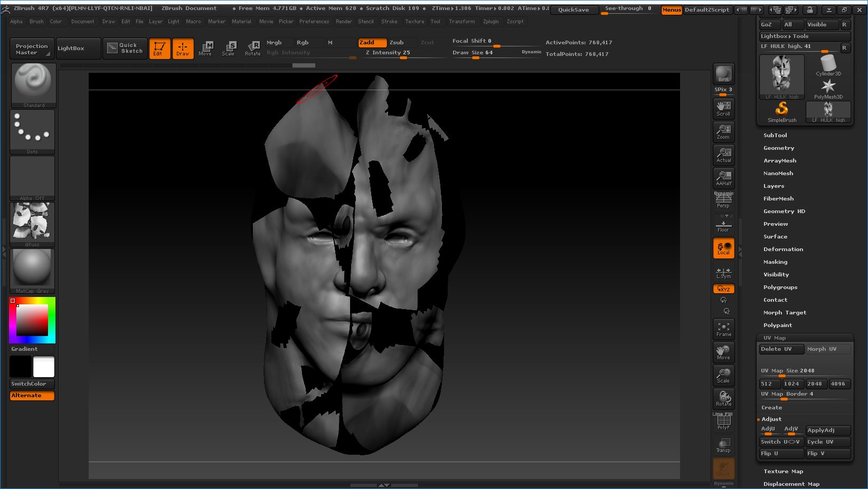Activate the Move transform tool in top toolbar
Image resolution: width=868 pixels, height=489 pixels.
coord(205,48)
